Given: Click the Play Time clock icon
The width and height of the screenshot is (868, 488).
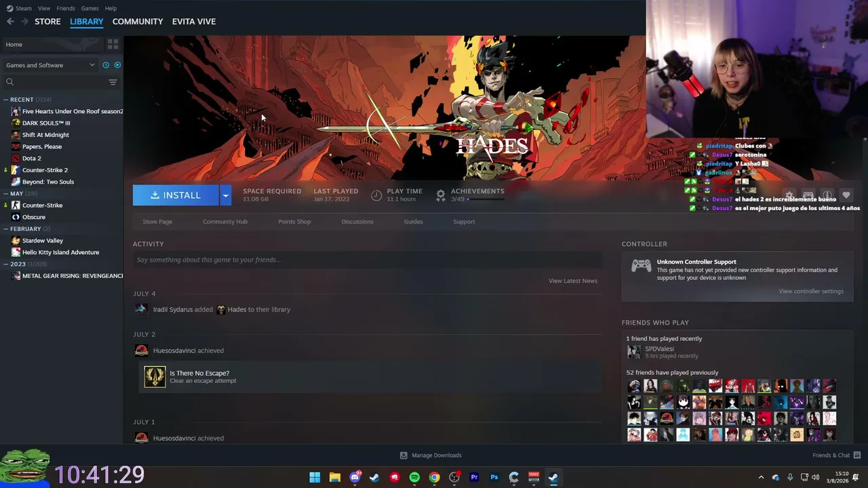Looking at the screenshot, I should pyautogui.click(x=376, y=195).
